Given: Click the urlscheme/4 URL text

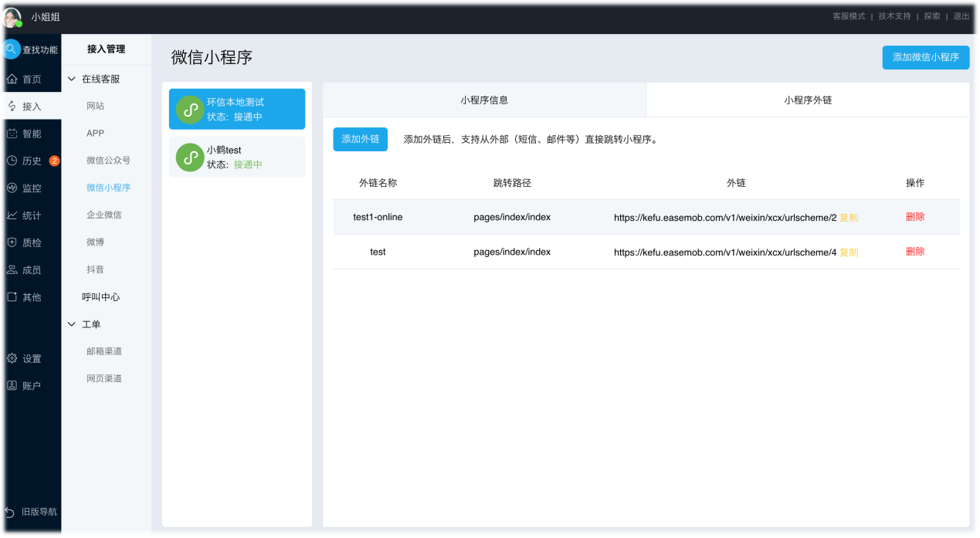Looking at the screenshot, I should tap(725, 252).
